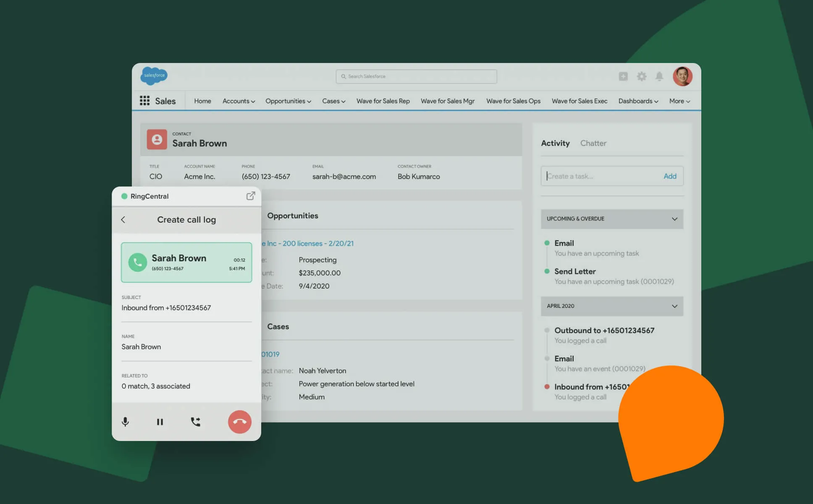Open the user profile avatar

click(682, 76)
